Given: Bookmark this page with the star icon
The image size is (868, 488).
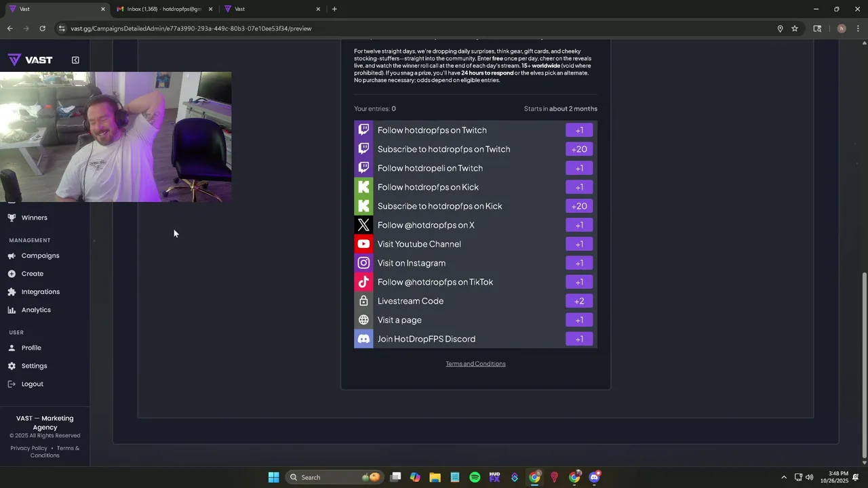Looking at the screenshot, I should click(x=795, y=28).
